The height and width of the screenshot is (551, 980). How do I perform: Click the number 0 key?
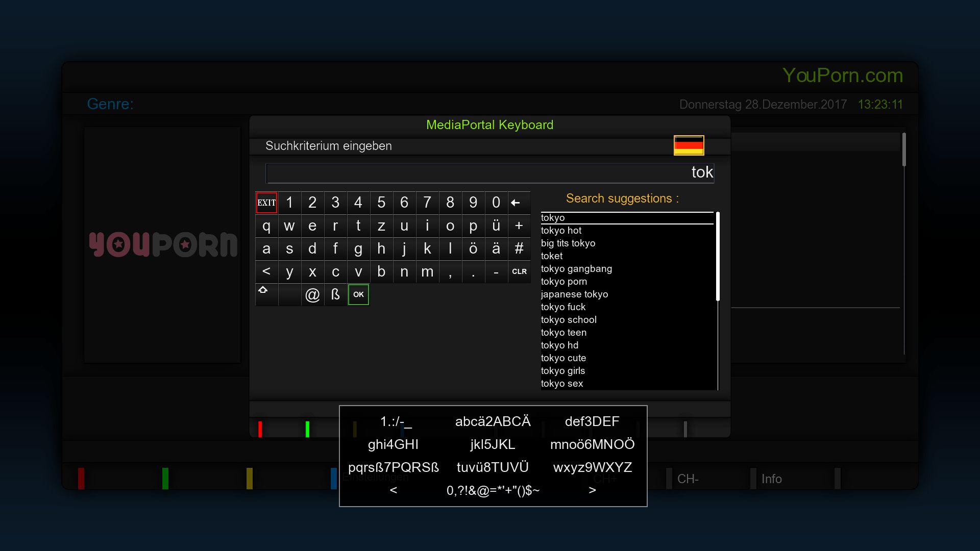[x=496, y=203]
